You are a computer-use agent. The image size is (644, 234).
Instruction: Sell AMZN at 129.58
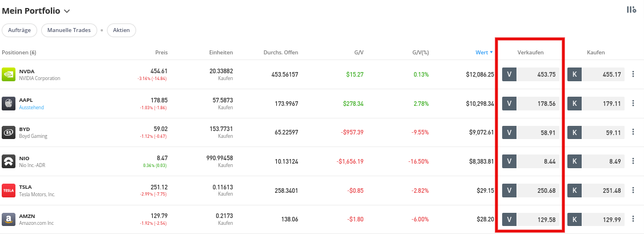pyautogui.click(x=531, y=220)
